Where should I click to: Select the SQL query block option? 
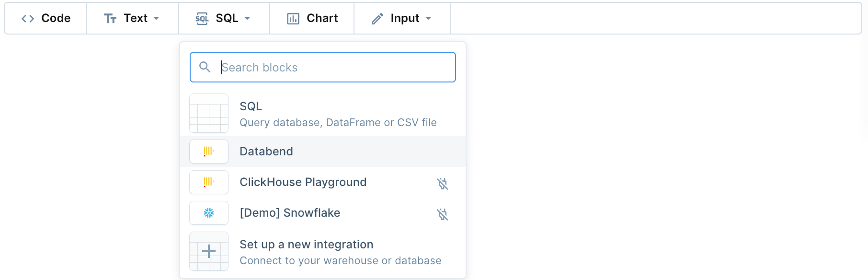(x=323, y=113)
